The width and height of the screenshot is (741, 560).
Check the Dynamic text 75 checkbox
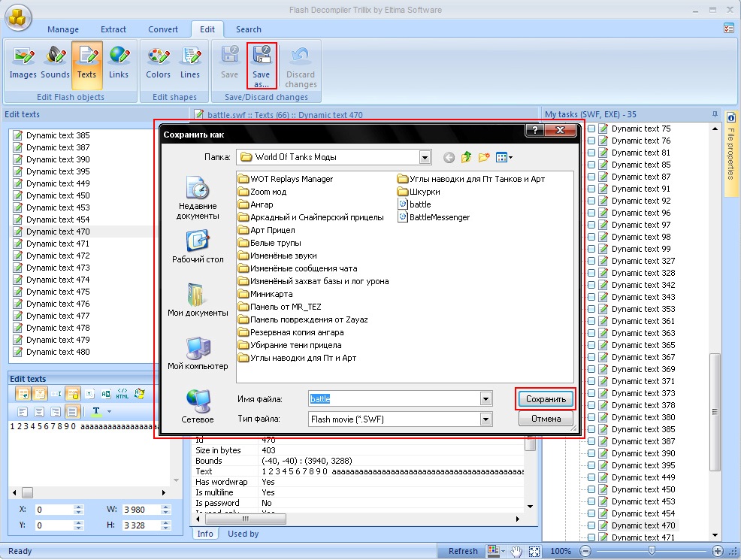591,129
